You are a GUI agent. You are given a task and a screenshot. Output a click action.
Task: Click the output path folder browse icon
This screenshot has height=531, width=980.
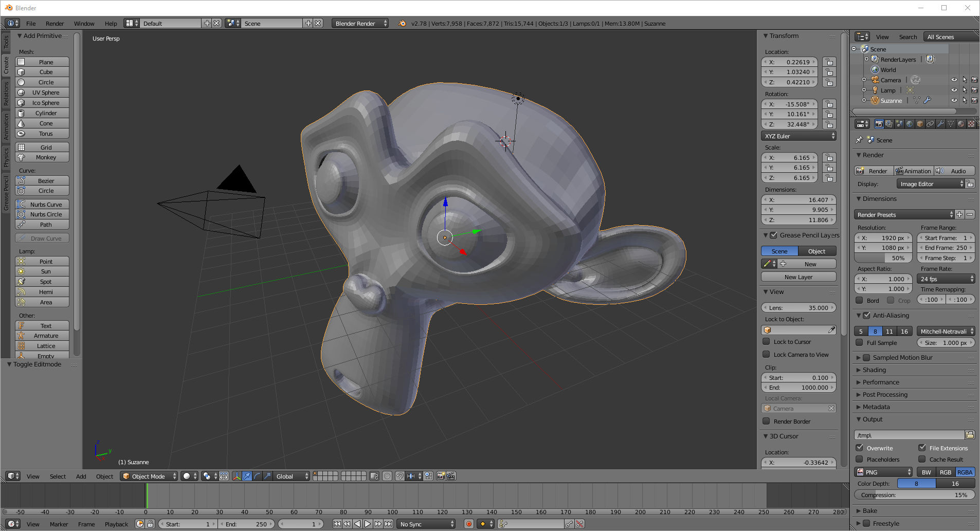[x=970, y=435]
